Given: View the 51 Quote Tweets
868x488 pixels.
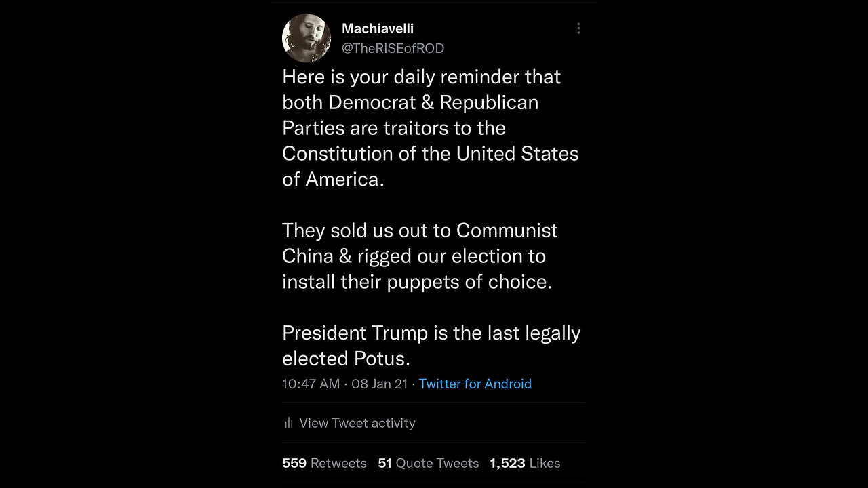Looking at the screenshot, I should (428, 463).
